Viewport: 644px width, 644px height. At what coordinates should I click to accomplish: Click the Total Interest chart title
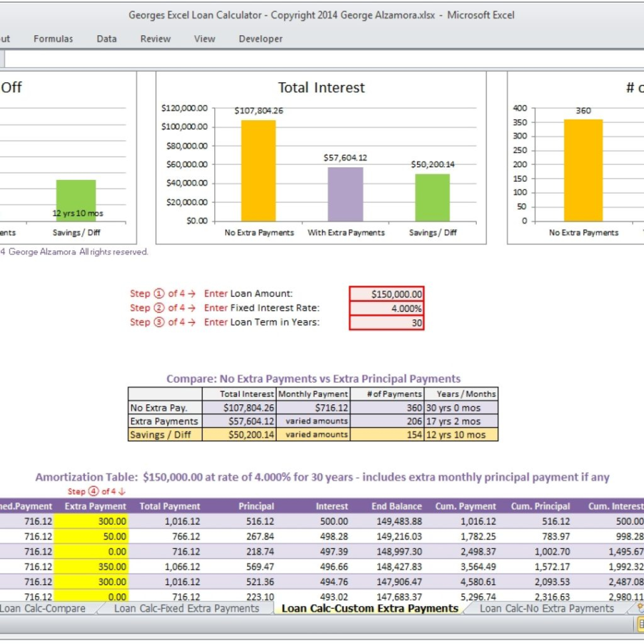[x=321, y=88]
